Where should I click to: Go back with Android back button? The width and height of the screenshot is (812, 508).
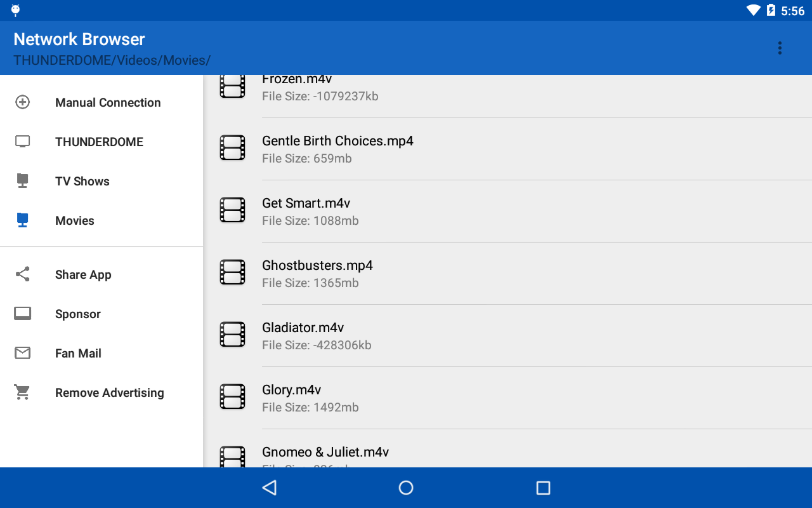270,488
